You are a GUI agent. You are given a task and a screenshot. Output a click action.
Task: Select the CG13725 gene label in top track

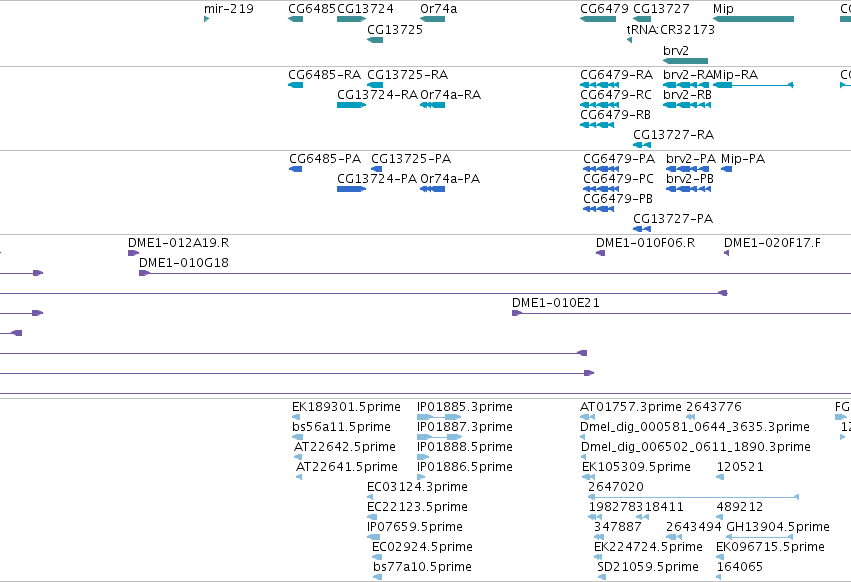tap(395, 29)
